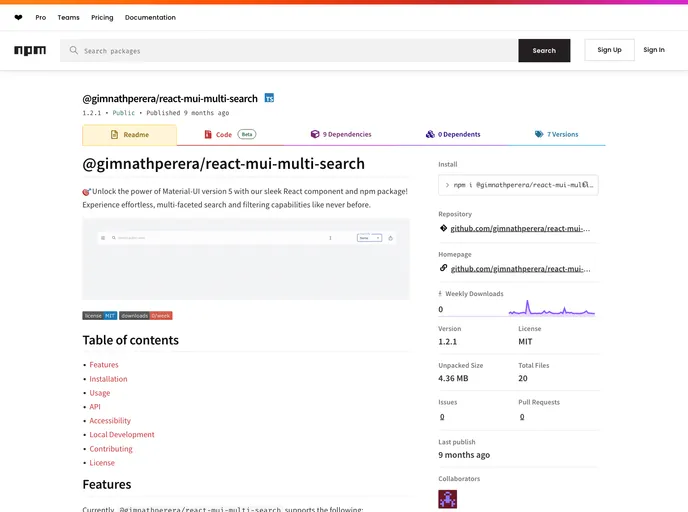Switch to the Code tab
Screen dimensions: 688x512
click(230, 135)
